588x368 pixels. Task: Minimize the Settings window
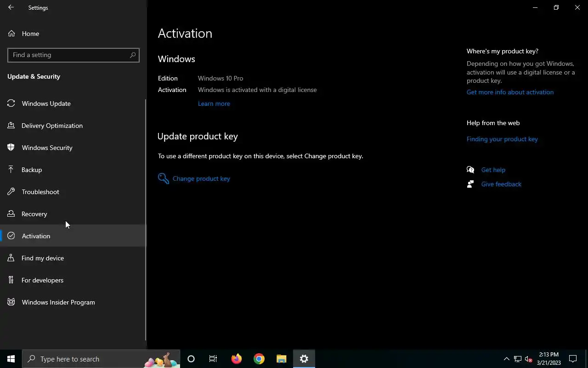pyautogui.click(x=535, y=7)
